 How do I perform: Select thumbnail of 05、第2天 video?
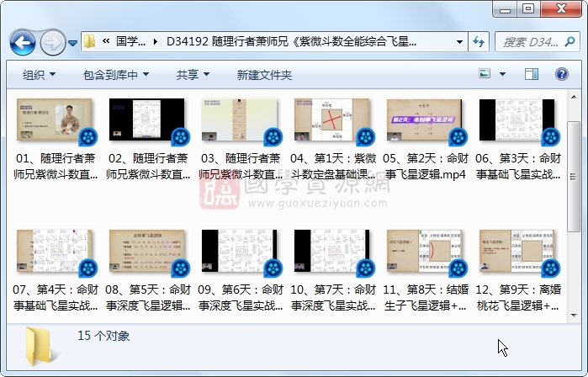coord(425,119)
